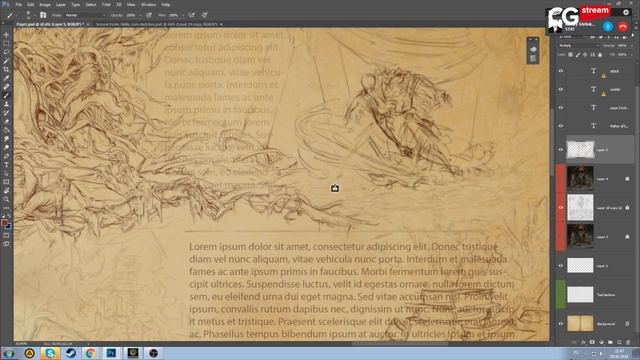Open the Layer menu
640x360 pixels.
pos(61,4)
